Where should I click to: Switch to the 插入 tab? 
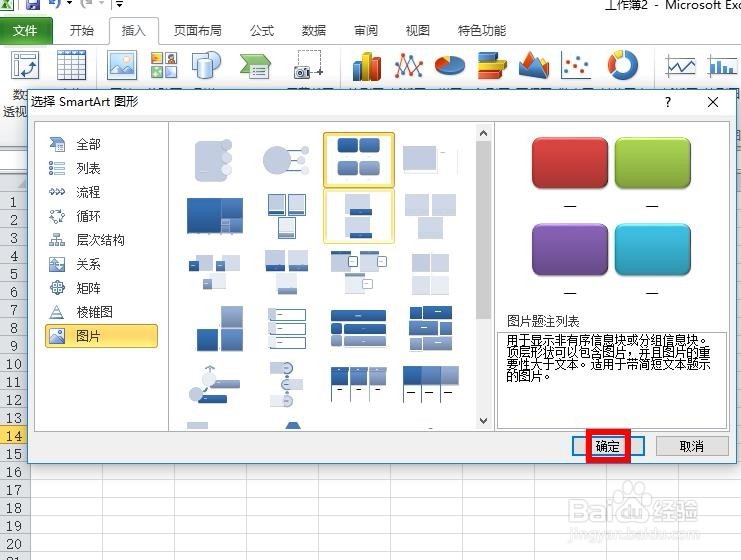134,31
